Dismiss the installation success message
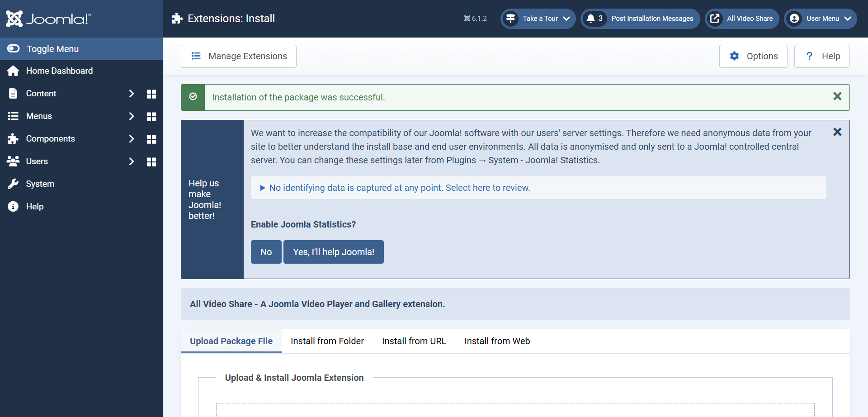 [x=837, y=96]
